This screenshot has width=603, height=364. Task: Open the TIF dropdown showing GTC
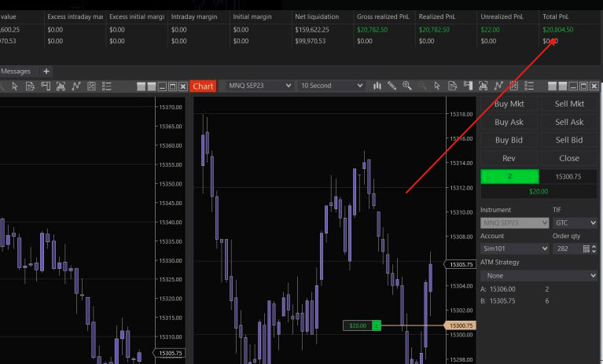pyautogui.click(x=575, y=222)
